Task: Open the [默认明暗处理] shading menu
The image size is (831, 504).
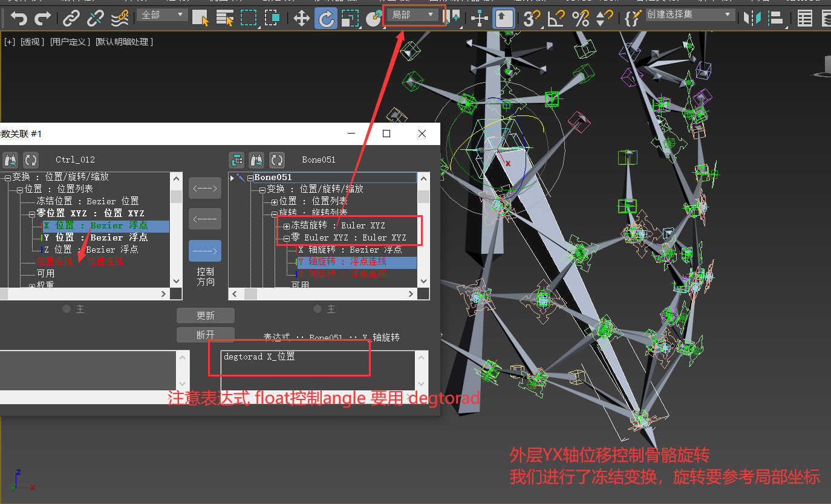Action: click(125, 42)
